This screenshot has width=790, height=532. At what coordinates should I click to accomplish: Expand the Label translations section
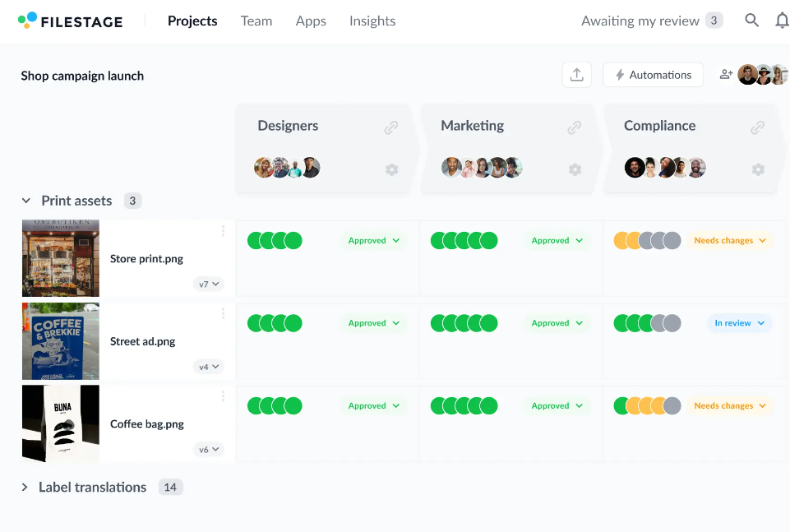pyautogui.click(x=25, y=487)
